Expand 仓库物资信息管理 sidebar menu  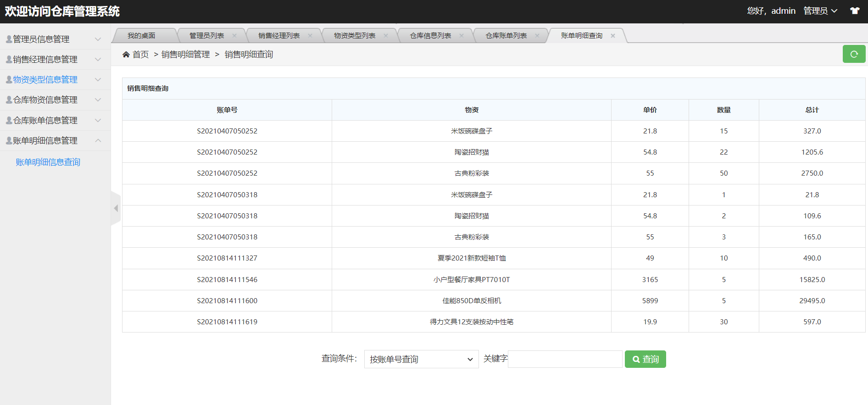[x=55, y=100]
